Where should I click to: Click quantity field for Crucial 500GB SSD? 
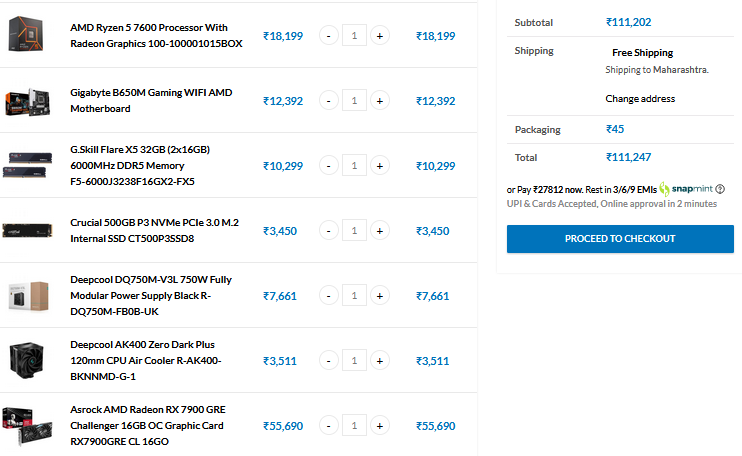pyautogui.click(x=354, y=231)
